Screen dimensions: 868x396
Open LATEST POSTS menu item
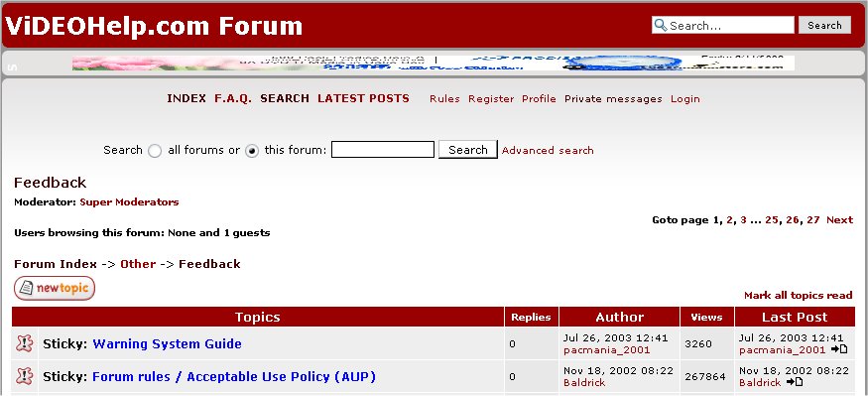click(363, 98)
